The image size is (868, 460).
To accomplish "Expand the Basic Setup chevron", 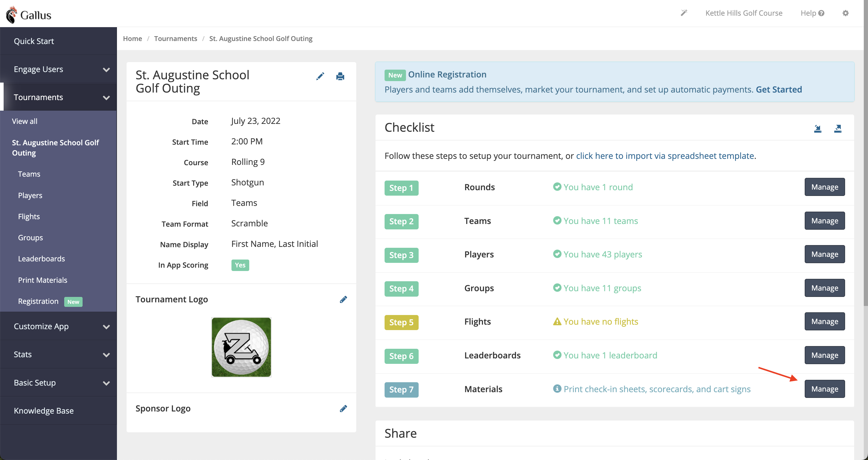I will pos(106,383).
